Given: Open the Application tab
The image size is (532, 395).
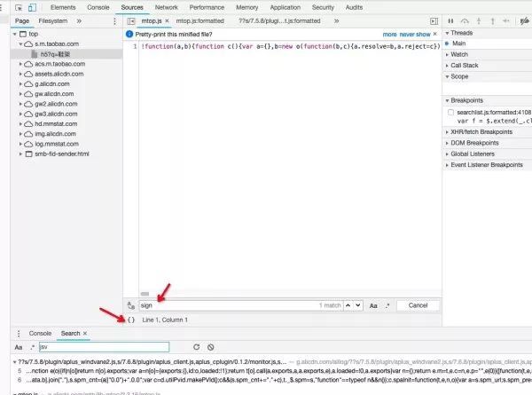Looking at the screenshot, I should coord(286,7).
